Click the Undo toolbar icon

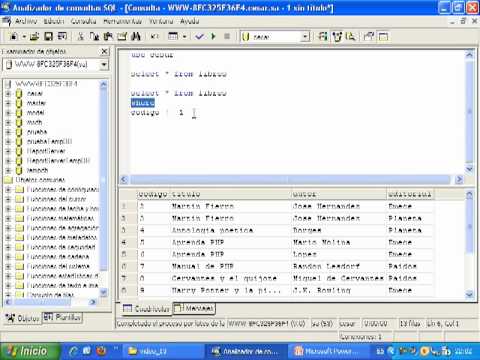point(154,36)
